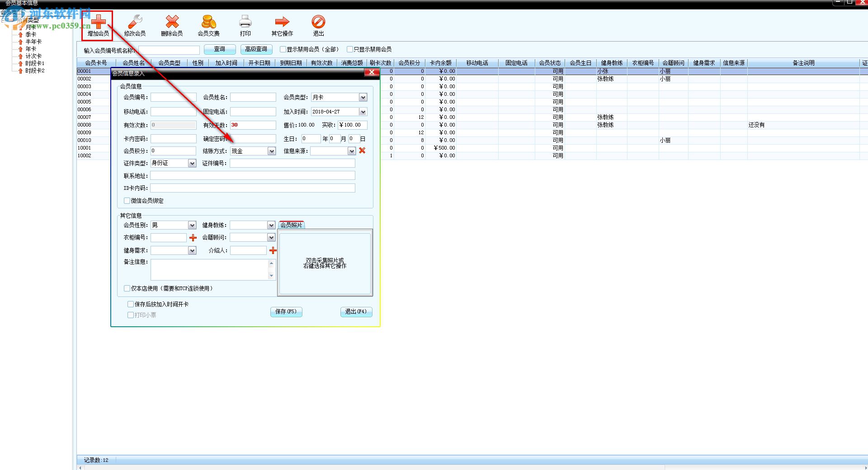This screenshot has height=470, width=868.
Task: Click red plus beside 衣柜编号 field
Action: [x=193, y=238]
